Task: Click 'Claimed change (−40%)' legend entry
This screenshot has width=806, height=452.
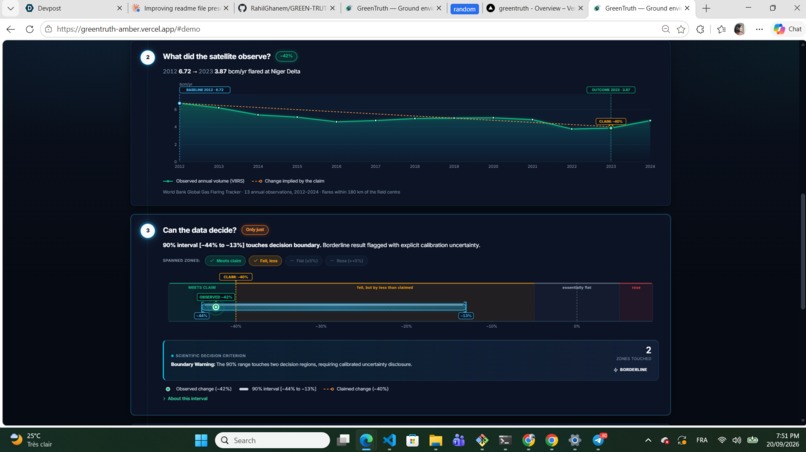Action: pos(356,389)
